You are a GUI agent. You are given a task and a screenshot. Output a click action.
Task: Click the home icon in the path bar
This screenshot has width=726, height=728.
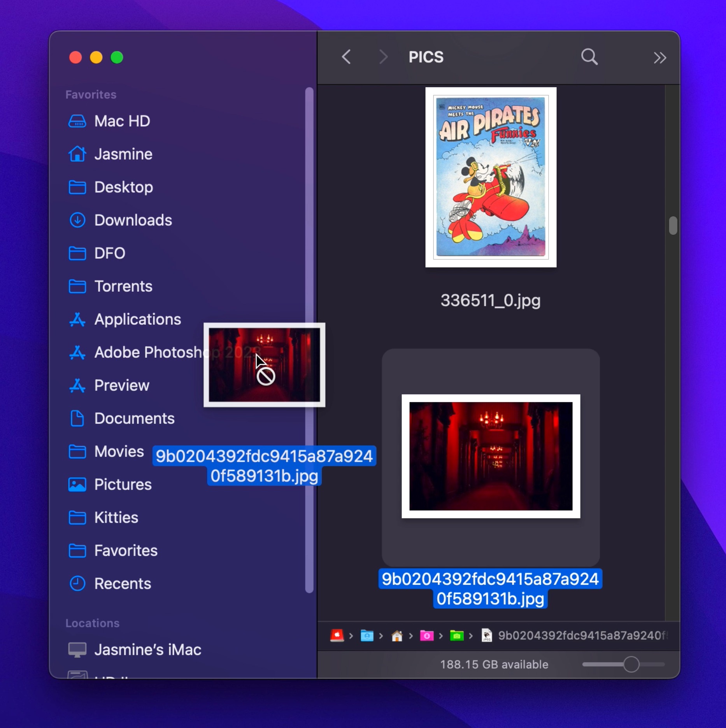tap(397, 636)
